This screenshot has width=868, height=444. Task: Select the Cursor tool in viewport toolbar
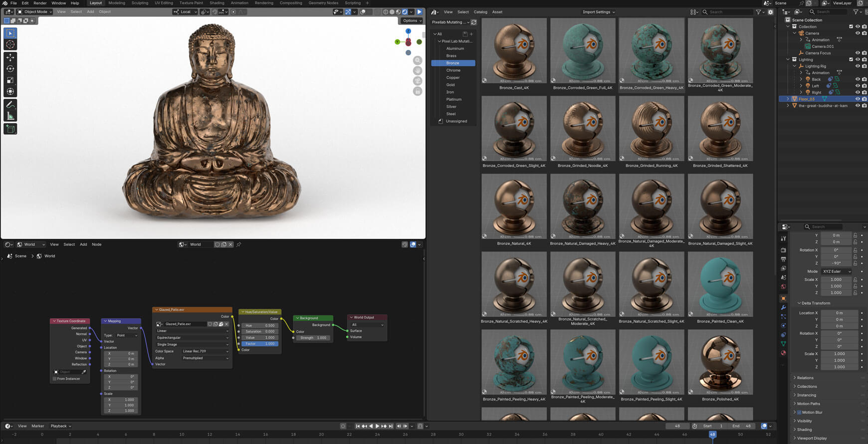(10, 44)
